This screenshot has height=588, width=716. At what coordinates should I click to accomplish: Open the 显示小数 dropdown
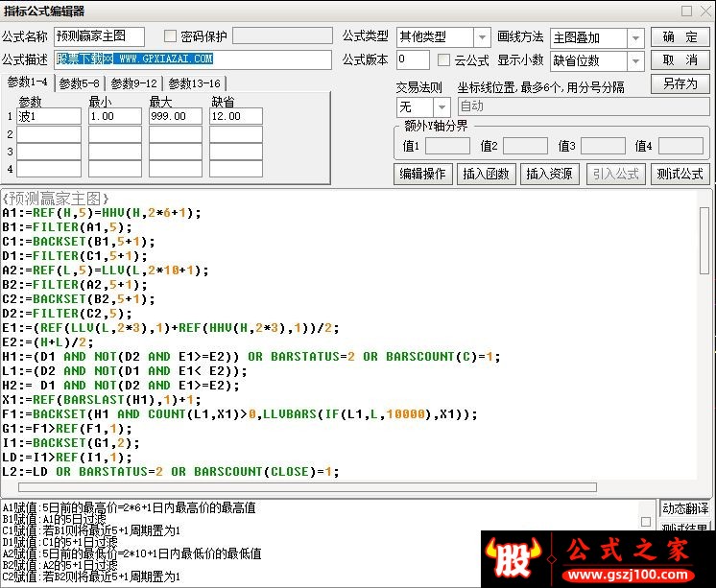coord(635,60)
